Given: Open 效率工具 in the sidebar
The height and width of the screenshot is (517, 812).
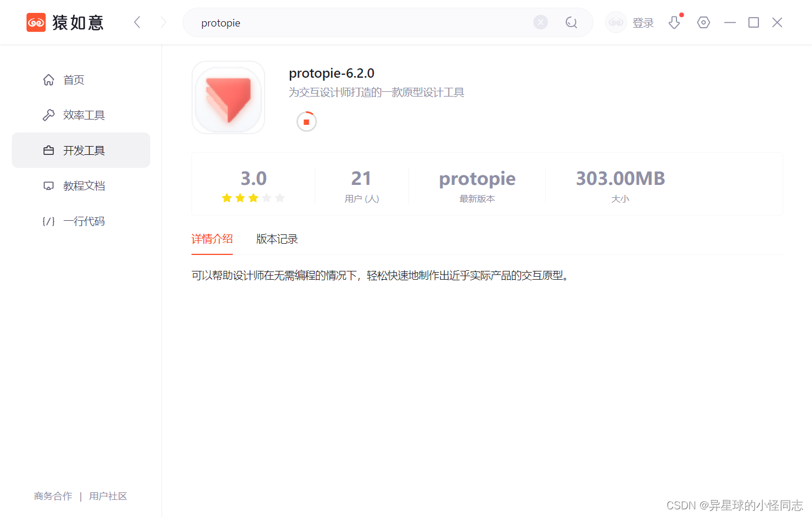Looking at the screenshot, I should (81, 115).
